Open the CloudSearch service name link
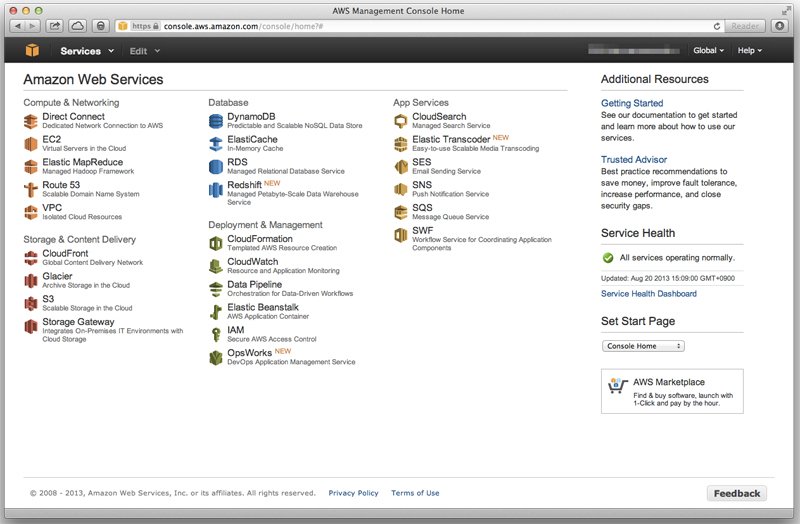 439,116
